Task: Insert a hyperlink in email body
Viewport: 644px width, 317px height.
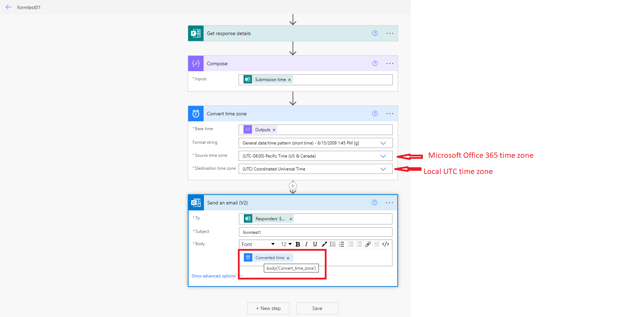Action: (x=368, y=244)
